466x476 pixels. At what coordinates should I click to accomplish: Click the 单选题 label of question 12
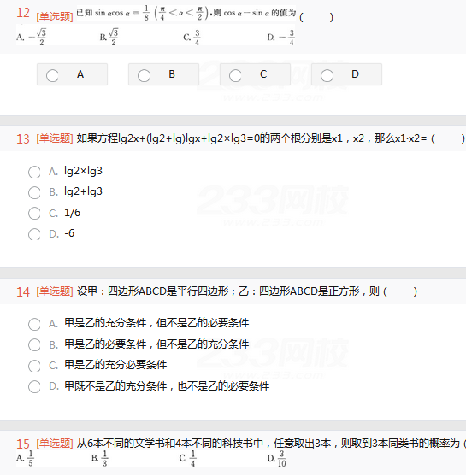55,17
